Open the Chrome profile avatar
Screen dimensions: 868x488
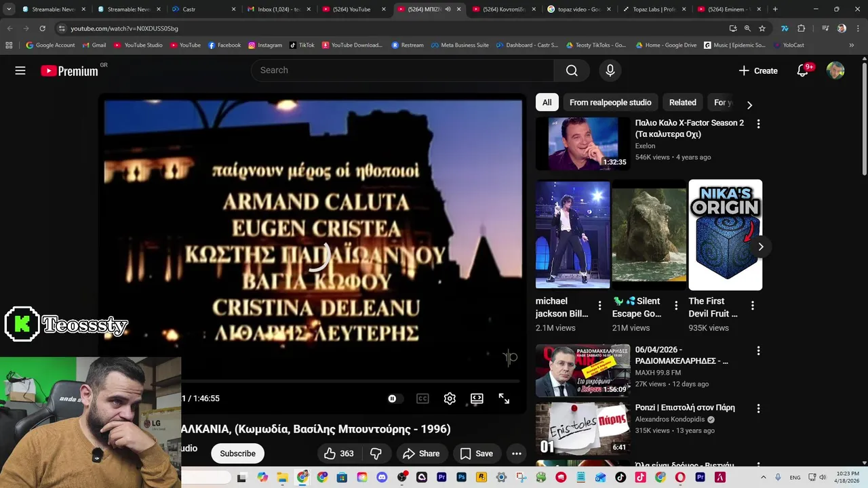click(x=842, y=28)
